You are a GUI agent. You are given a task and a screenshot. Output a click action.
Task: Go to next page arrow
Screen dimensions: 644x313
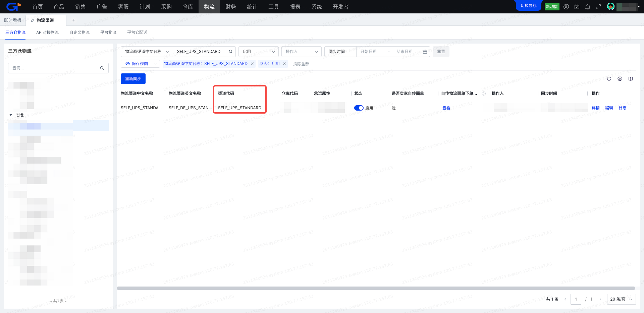point(600,299)
